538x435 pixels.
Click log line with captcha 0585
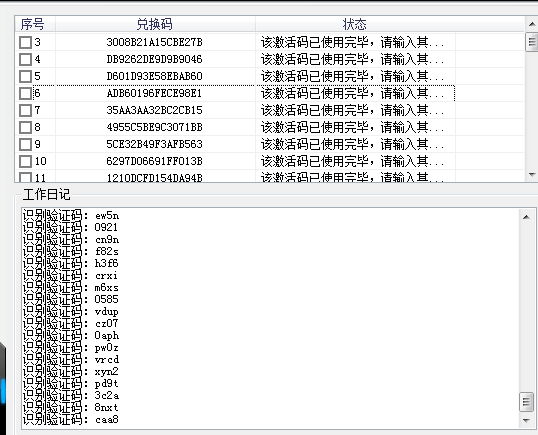(71, 299)
